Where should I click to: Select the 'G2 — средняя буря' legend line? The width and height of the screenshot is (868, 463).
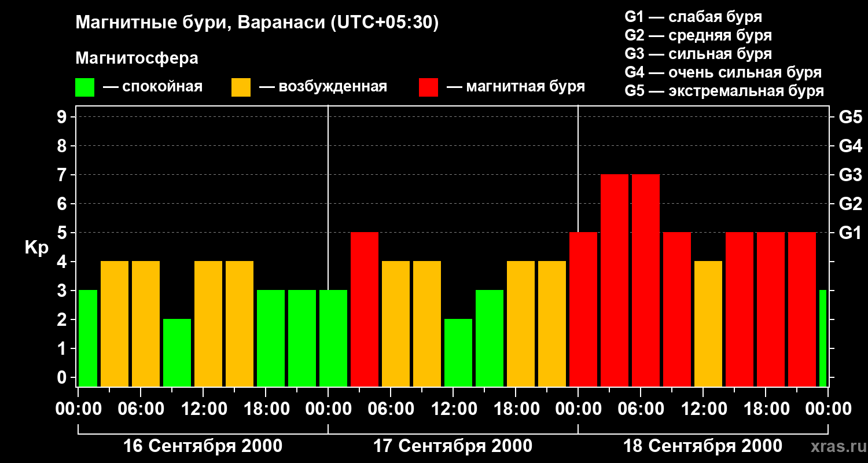[698, 35]
